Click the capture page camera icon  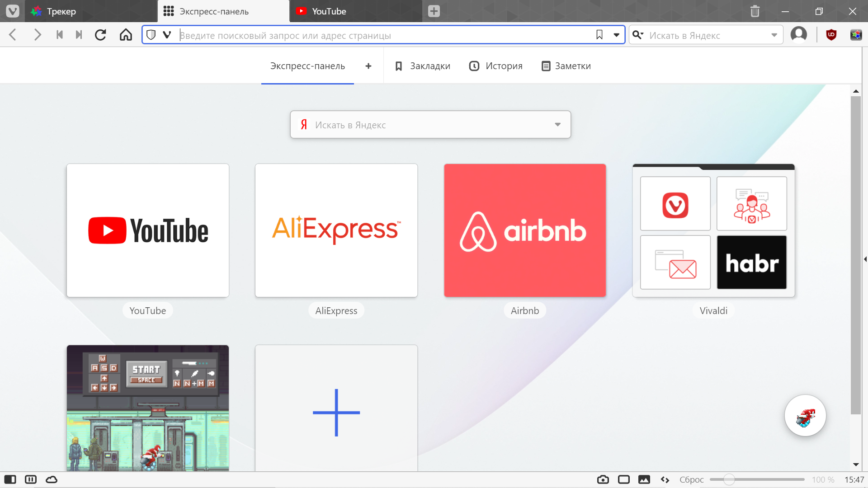[603, 479]
